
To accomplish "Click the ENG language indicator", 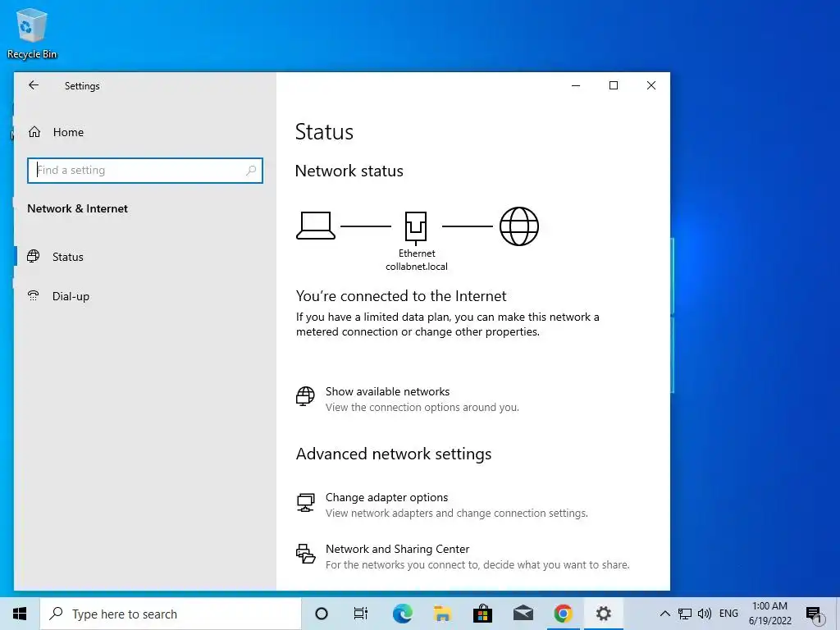I will tap(728, 614).
